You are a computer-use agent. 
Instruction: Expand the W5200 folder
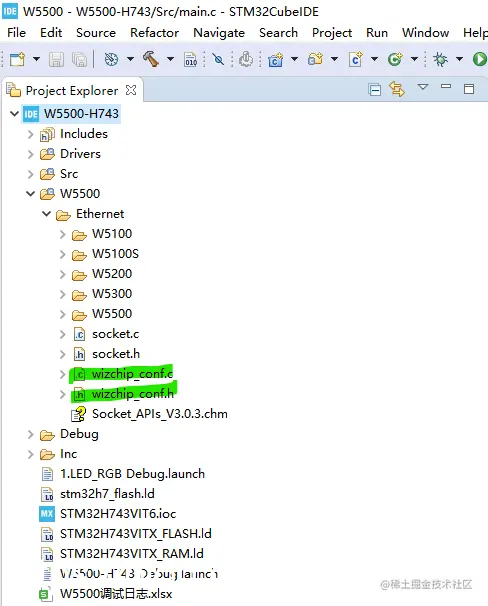63,274
